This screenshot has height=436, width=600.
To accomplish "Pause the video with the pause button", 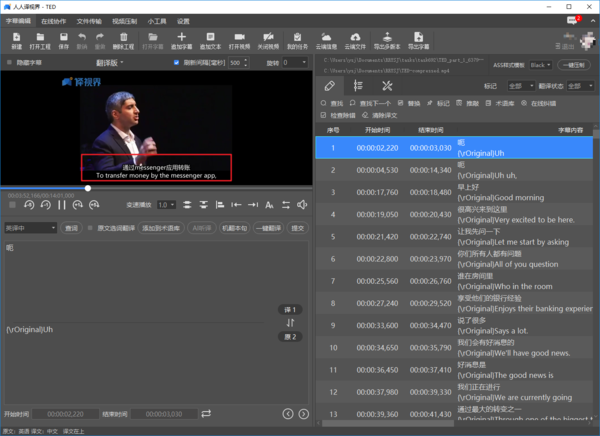I will [x=62, y=204].
